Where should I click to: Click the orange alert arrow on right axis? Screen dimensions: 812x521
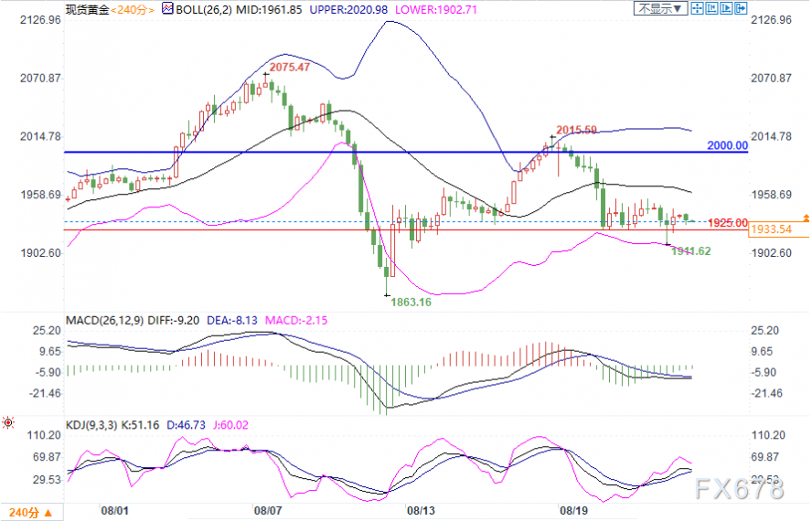806,218
